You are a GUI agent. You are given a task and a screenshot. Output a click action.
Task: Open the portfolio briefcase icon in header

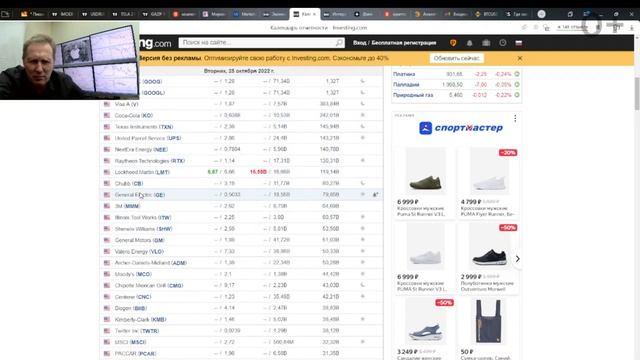point(486,43)
